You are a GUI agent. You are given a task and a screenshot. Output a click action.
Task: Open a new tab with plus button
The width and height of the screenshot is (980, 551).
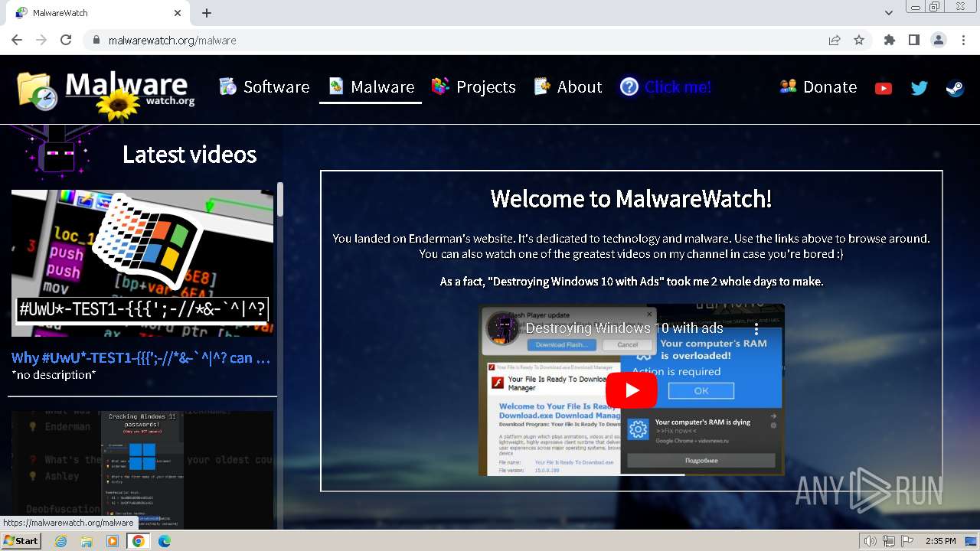tap(207, 13)
